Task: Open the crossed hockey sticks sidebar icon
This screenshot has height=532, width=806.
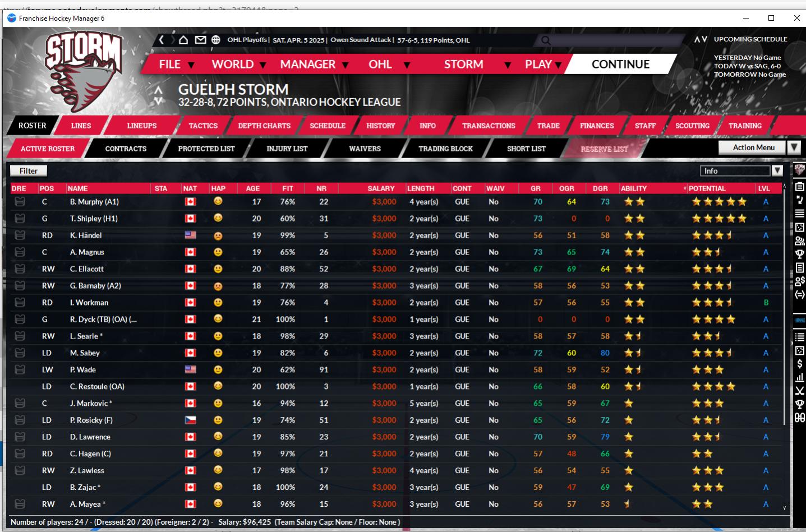Action: pyautogui.click(x=800, y=391)
